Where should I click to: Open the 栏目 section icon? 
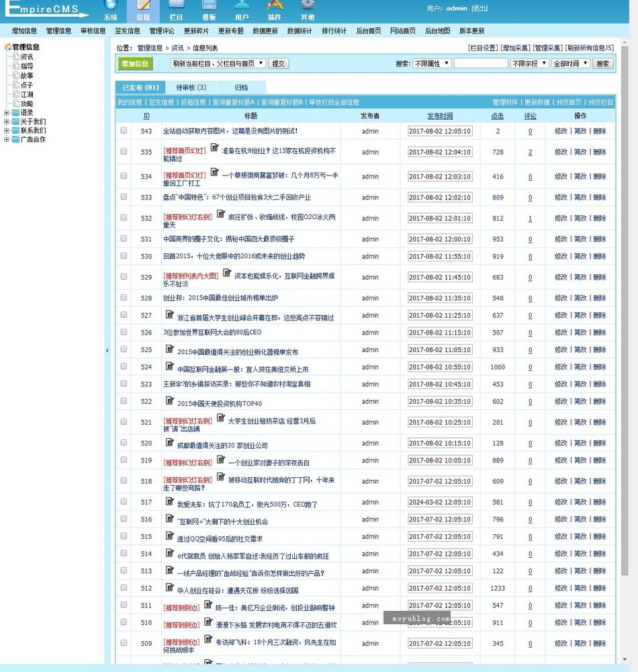click(176, 5)
